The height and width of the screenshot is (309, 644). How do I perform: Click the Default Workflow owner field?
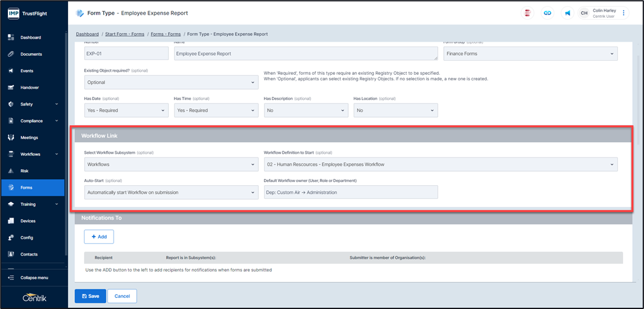point(351,193)
